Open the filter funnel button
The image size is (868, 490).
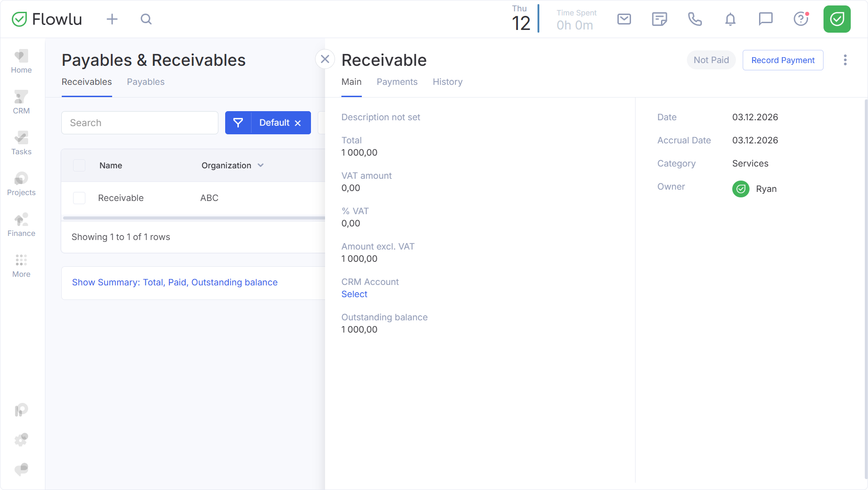click(x=238, y=123)
